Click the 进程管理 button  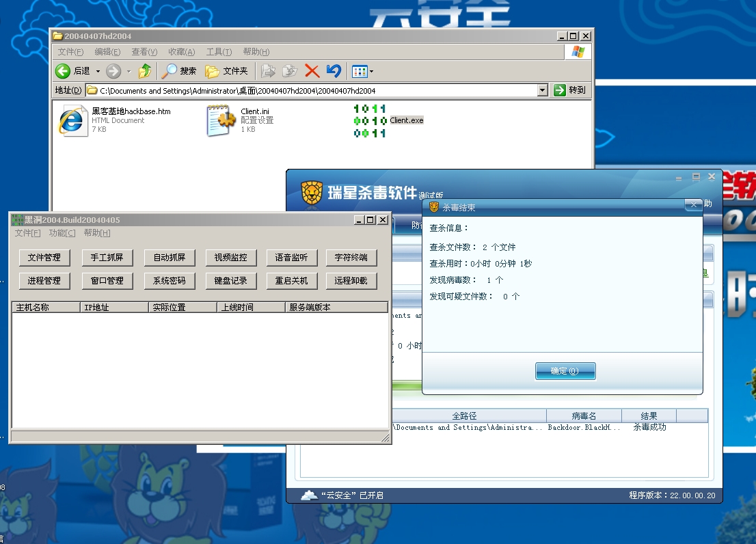point(44,280)
